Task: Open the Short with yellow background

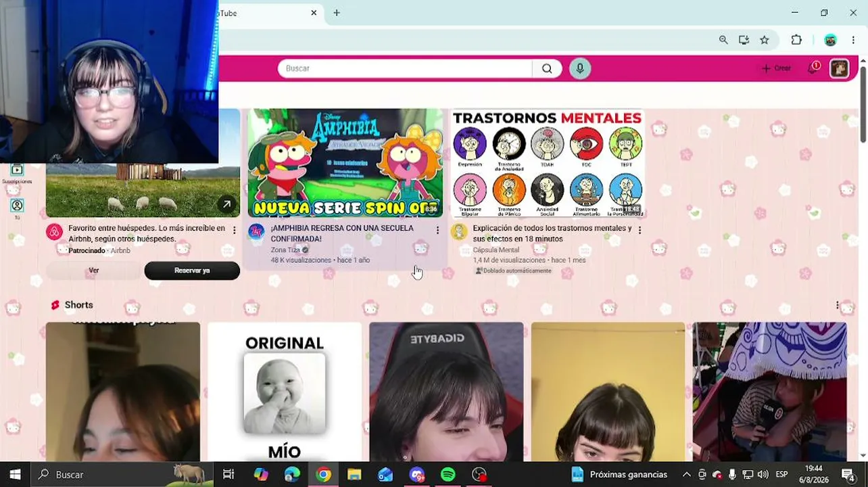Action: coord(608,392)
